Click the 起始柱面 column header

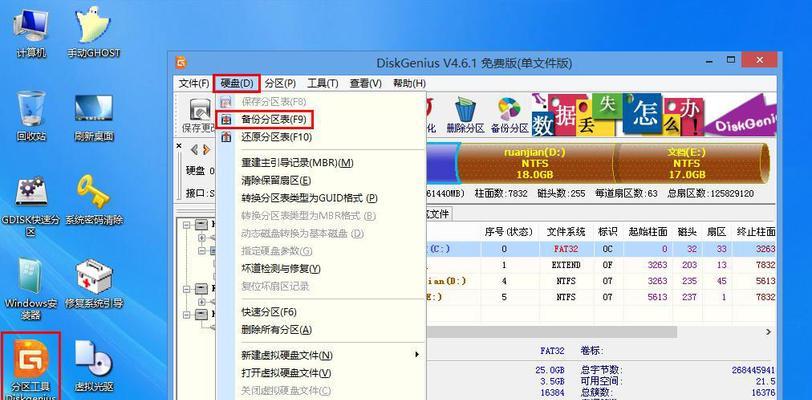point(647,231)
